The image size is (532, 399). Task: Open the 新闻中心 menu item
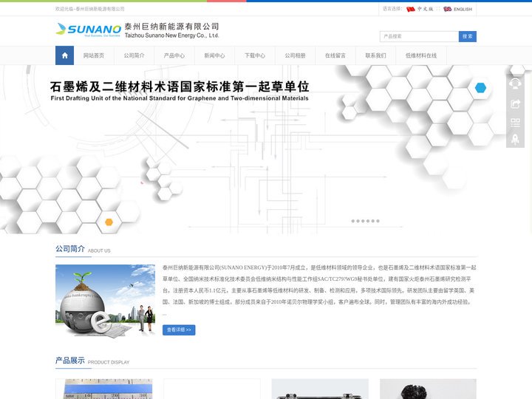(x=214, y=55)
